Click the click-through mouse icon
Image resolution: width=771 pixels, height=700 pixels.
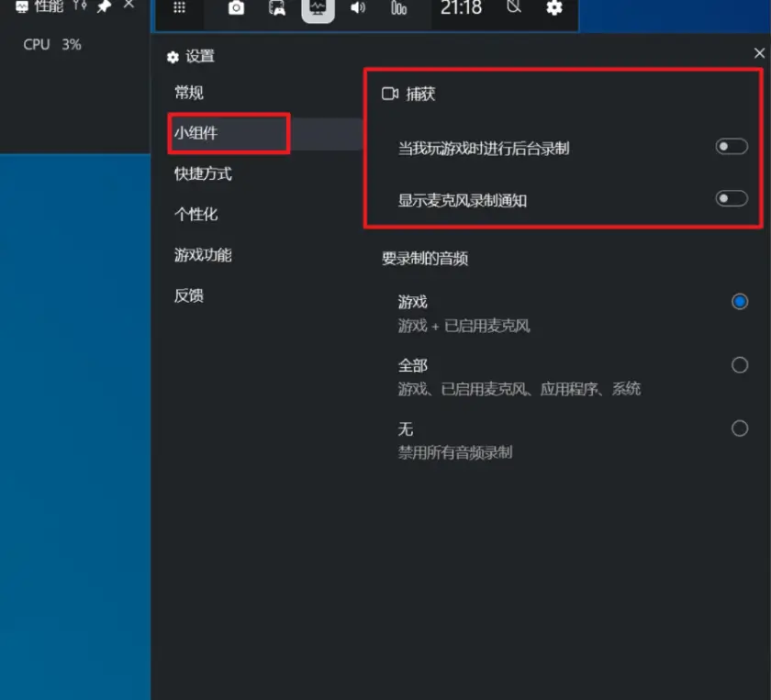point(514,7)
